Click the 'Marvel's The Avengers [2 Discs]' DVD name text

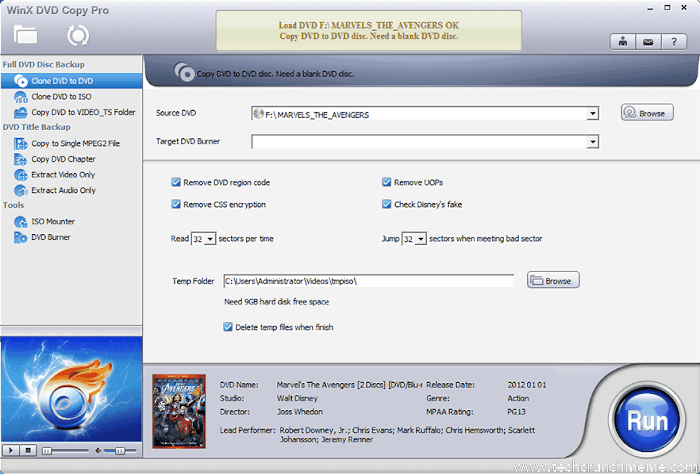[x=350, y=385]
